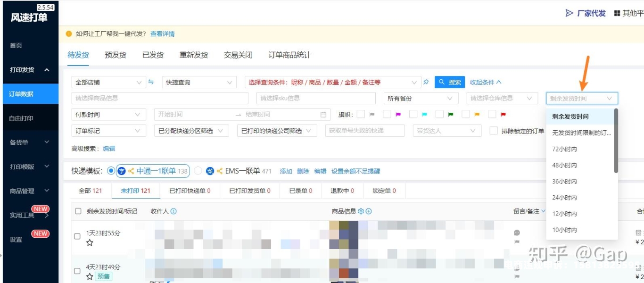Click the gear icon next to 商品信息
This screenshot has height=283, width=644.
tap(361, 211)
